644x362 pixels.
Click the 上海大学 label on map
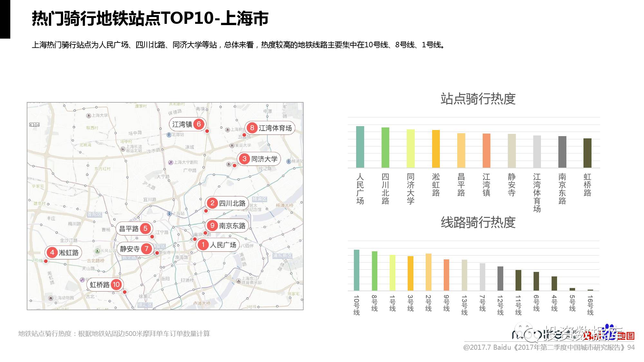coord(99,115)
